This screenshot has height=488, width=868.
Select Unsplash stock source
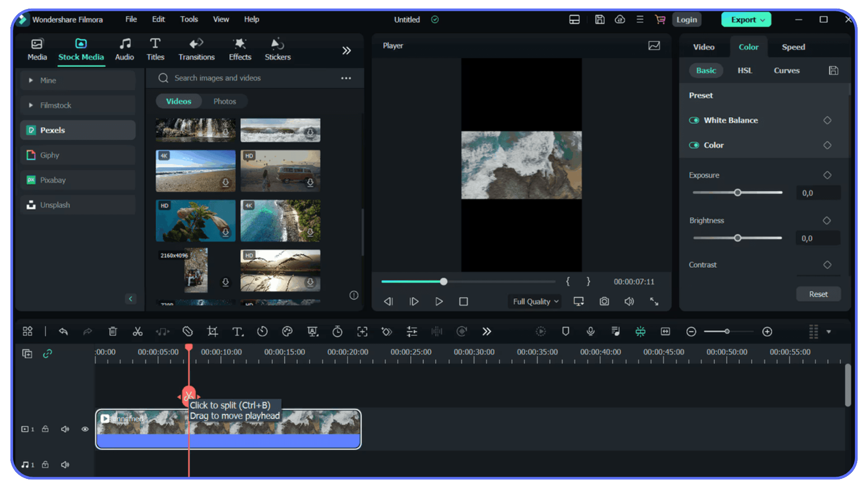78,205
